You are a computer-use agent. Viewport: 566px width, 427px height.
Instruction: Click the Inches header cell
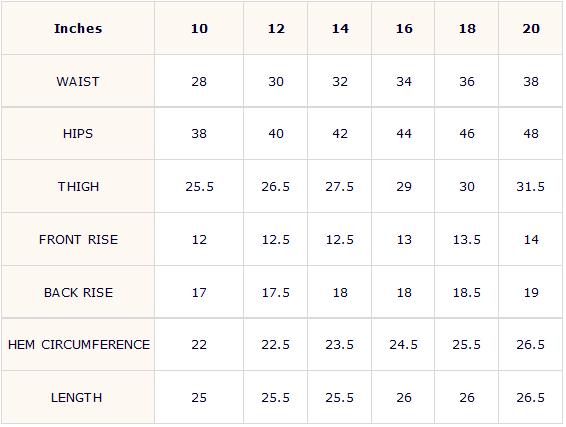point(78,29)
